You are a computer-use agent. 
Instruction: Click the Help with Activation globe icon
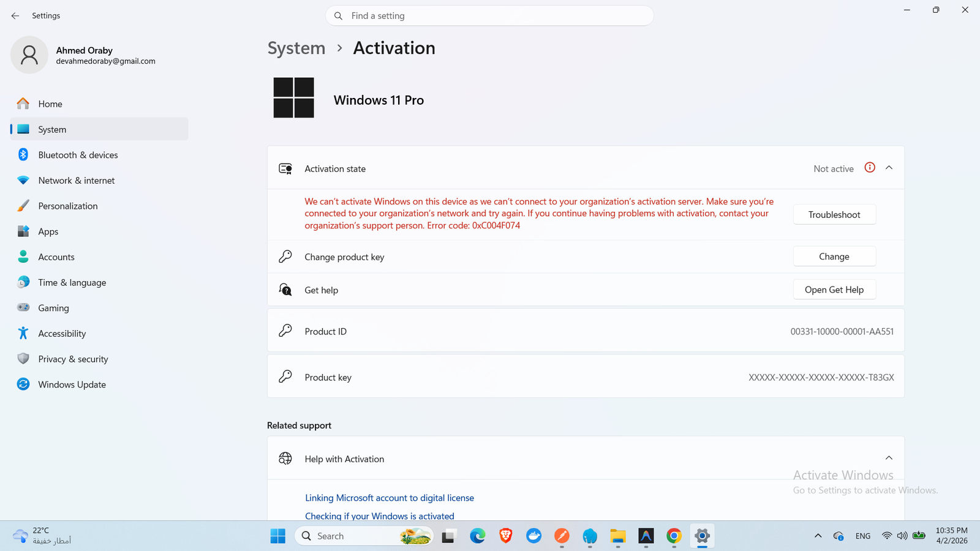[285, 459]
